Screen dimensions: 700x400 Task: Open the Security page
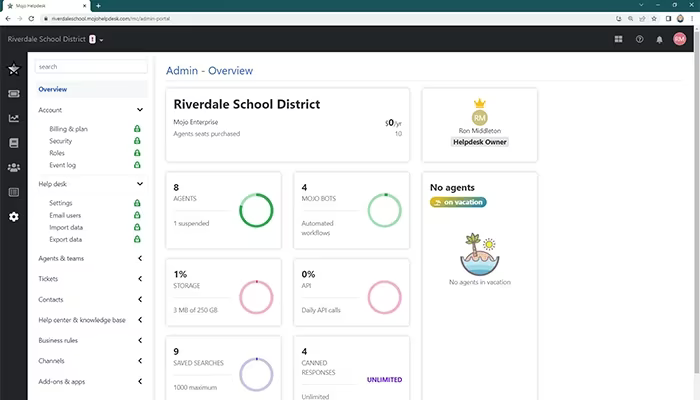click(60, 141)
